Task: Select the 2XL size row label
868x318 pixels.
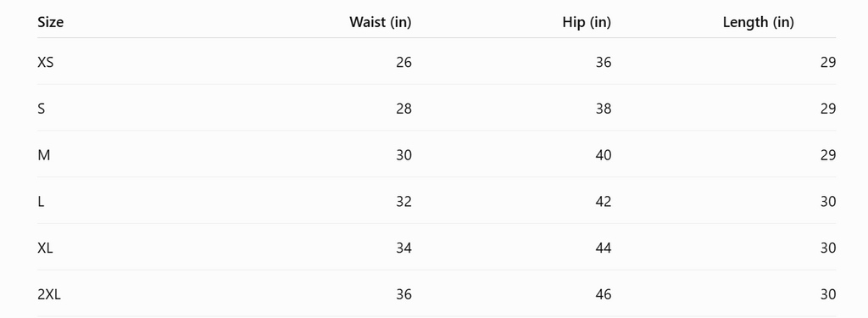Action: pos(49,295)
